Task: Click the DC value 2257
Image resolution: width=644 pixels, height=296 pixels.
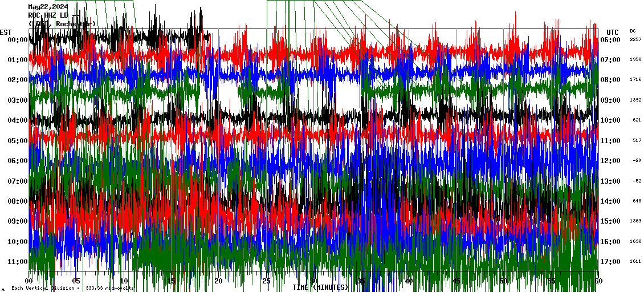Action: click(x=635, y=40)
